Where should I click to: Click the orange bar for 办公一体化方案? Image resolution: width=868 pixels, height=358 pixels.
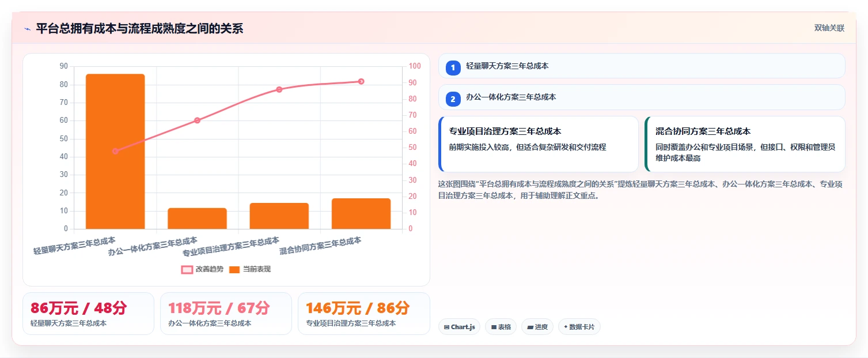197,218
